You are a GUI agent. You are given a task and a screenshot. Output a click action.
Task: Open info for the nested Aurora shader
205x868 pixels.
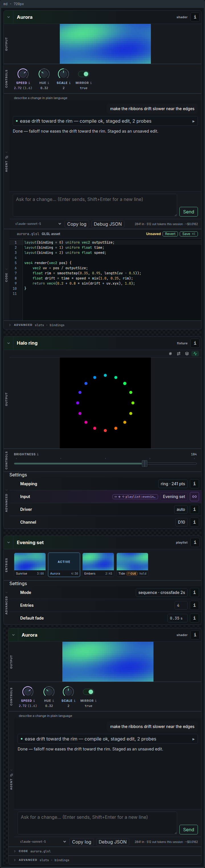[194, 635]
